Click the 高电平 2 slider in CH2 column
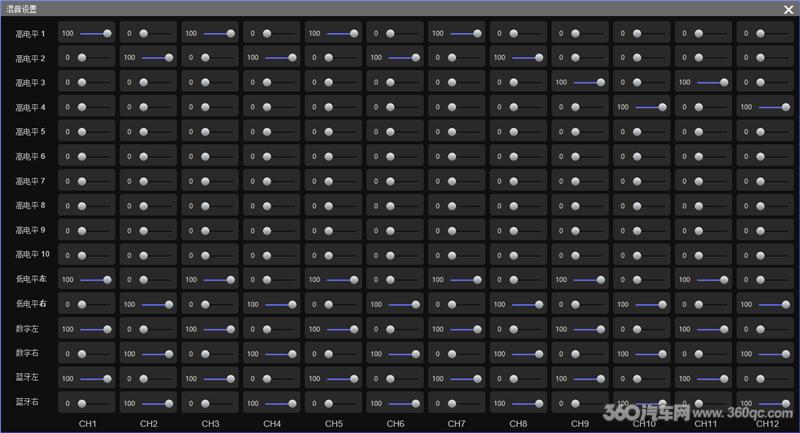Screen dimensions: 800x433 click(x=158, y=58)
